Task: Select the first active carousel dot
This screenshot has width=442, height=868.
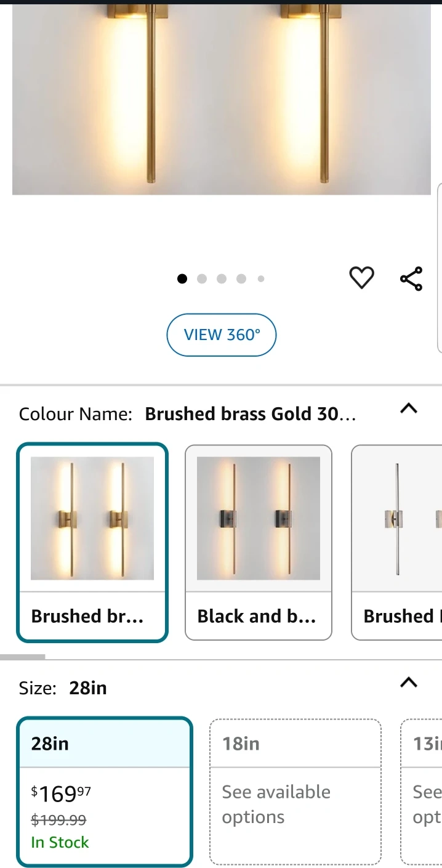Action: (x=182, y=279)
